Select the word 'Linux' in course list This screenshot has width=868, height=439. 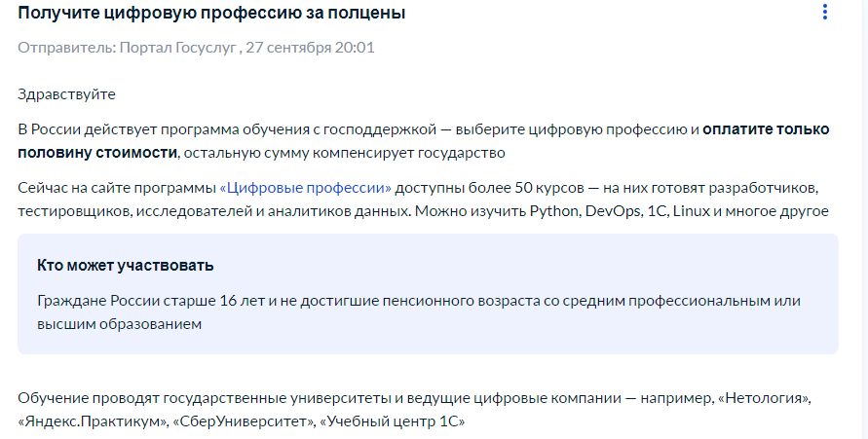pyautogui.click(x=692, y=211)
